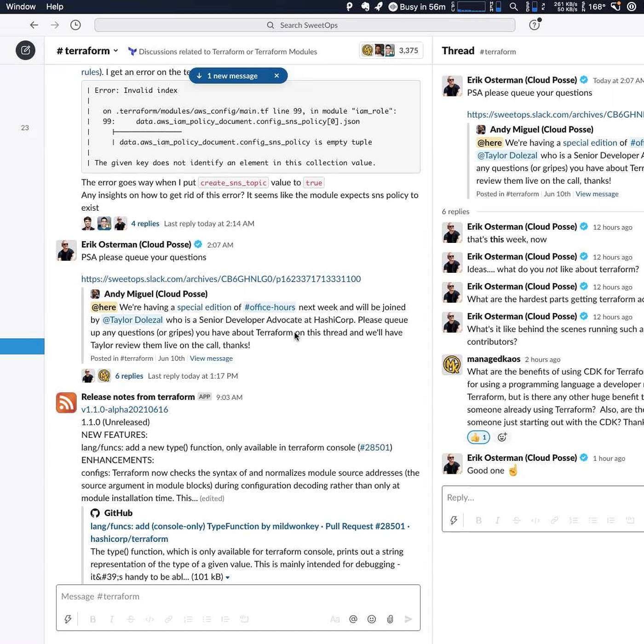Open the v1.1.0-alpha20210616 release link
This screenshot has height=644, width=644.
tap(125, 409)
